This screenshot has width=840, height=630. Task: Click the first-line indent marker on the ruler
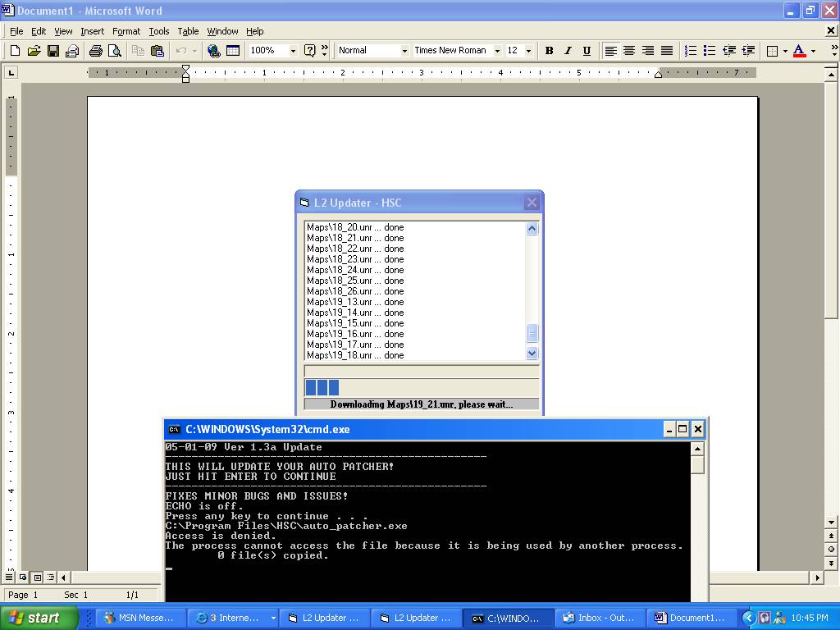185,69
